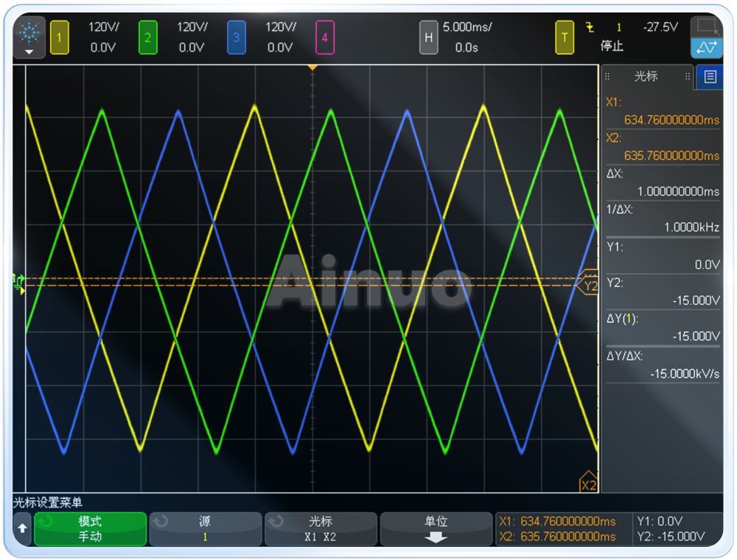Click left drag handle of 光标 panel

coord(607,76)
